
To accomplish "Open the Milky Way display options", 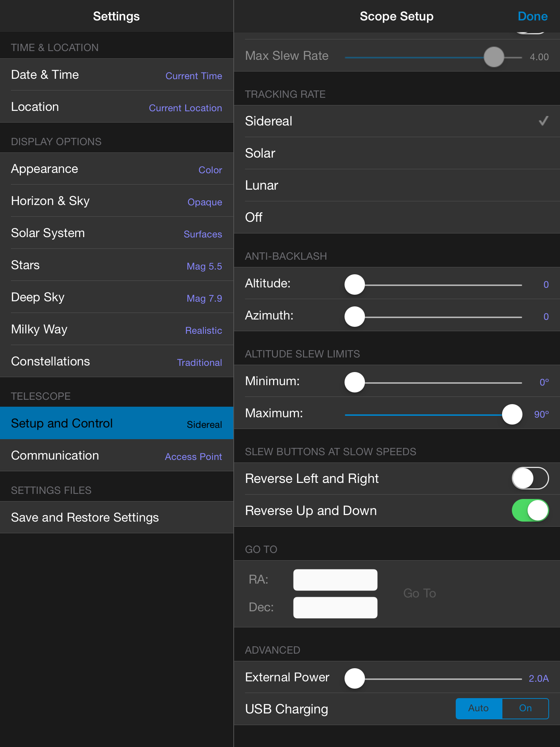I will coord(117,329).
